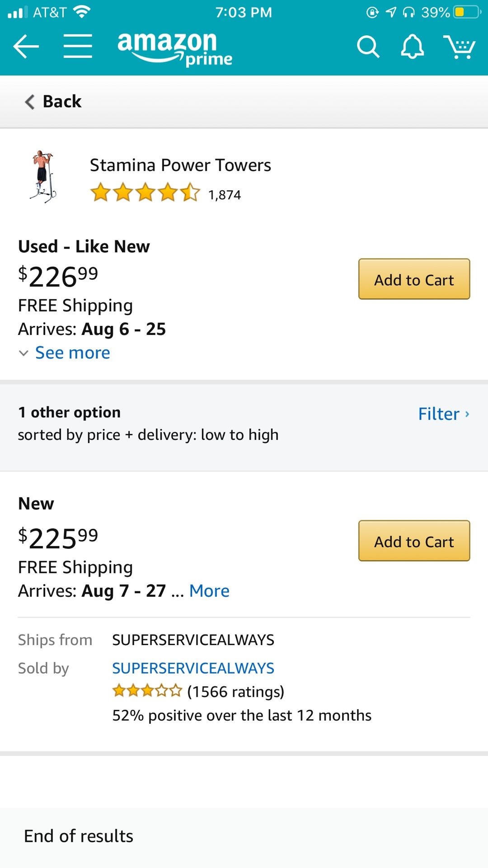488x868 pixels.
Task: Tap Stamina Power Towers product thumbnail
Action: coord(43,176)
